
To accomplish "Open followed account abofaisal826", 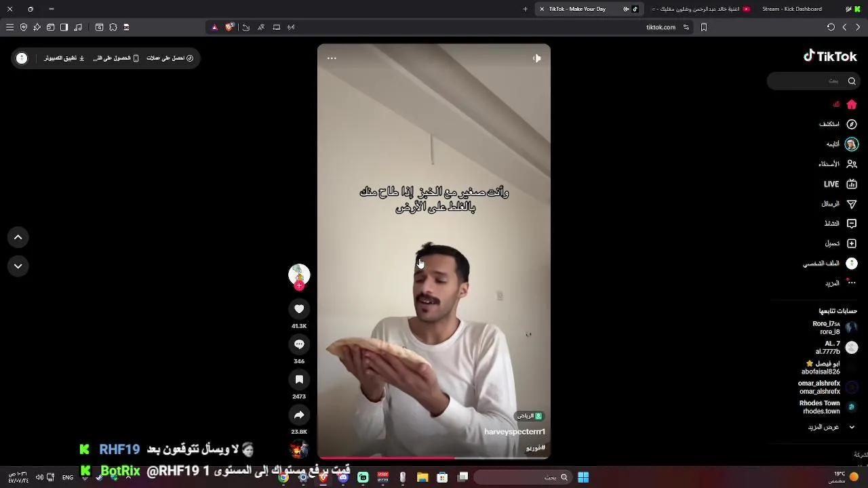I will tap(830, 367).
